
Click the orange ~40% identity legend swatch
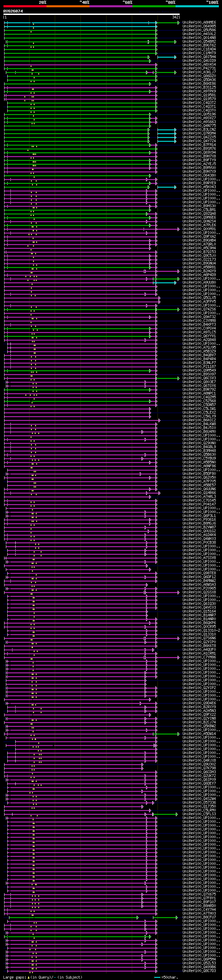68,6
